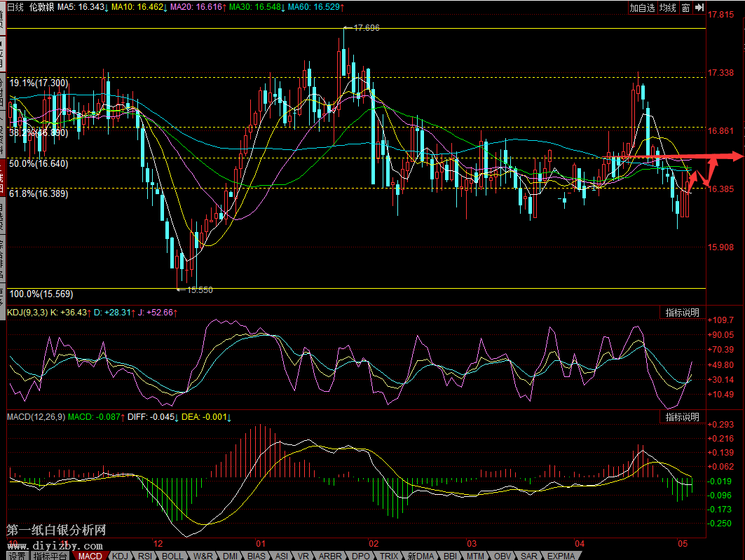
Task: Click the arrow icon beside 窗 button
Action: 699,8
